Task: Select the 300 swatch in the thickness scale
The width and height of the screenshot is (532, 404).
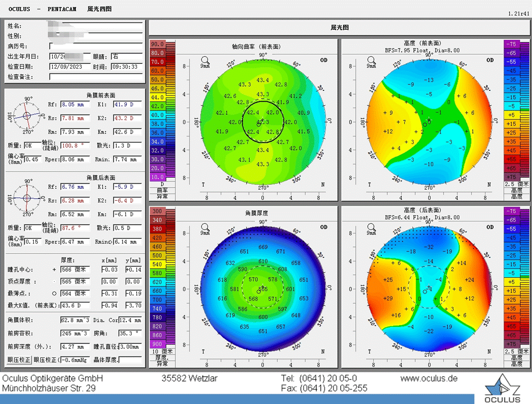Action: pos(157,211)
